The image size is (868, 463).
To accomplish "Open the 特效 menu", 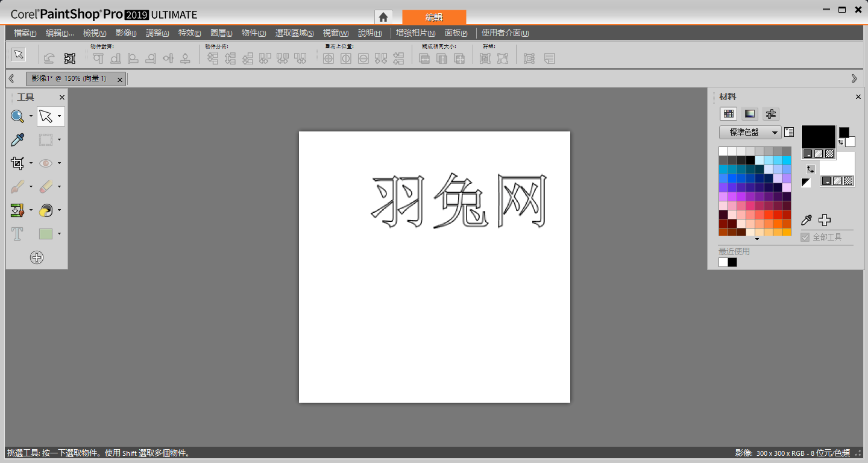I will pos(189,33).
